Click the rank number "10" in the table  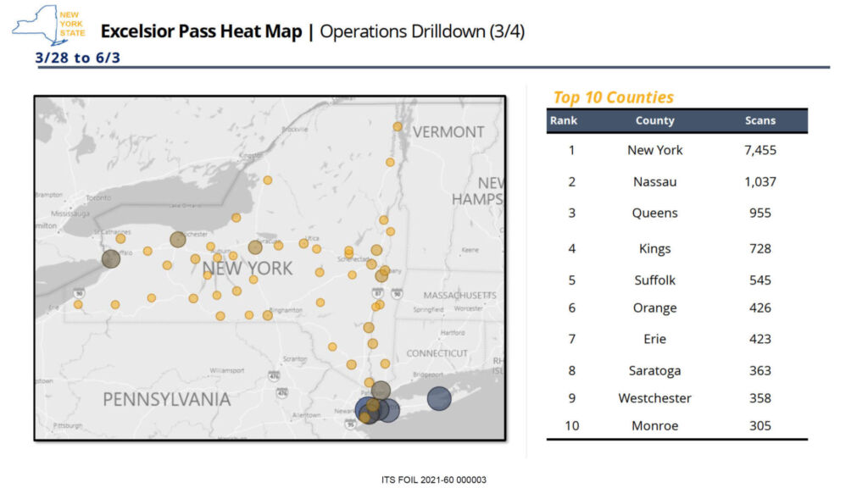pos(572,425)
